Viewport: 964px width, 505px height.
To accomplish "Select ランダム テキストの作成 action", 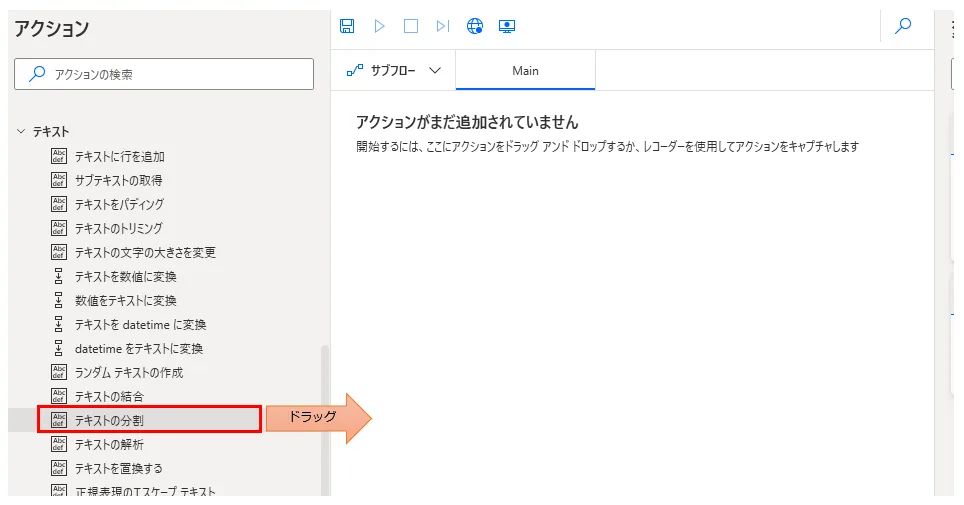I will click(128, 372).
